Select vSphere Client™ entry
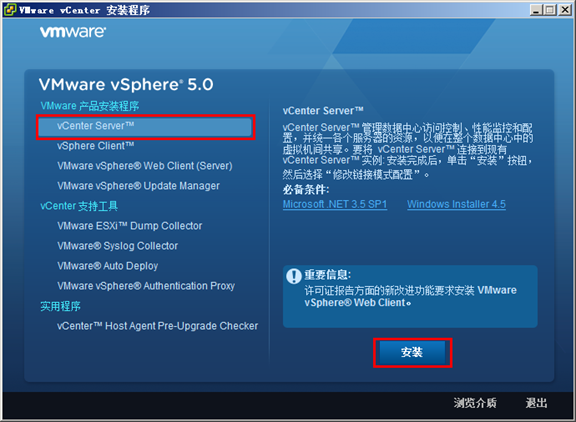 [96, 146]
